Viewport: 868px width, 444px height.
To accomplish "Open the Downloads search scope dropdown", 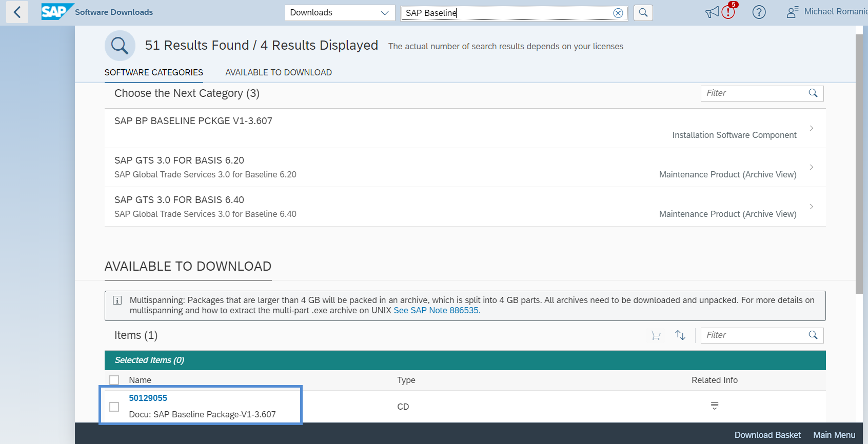I will click(x=340, y=13).
